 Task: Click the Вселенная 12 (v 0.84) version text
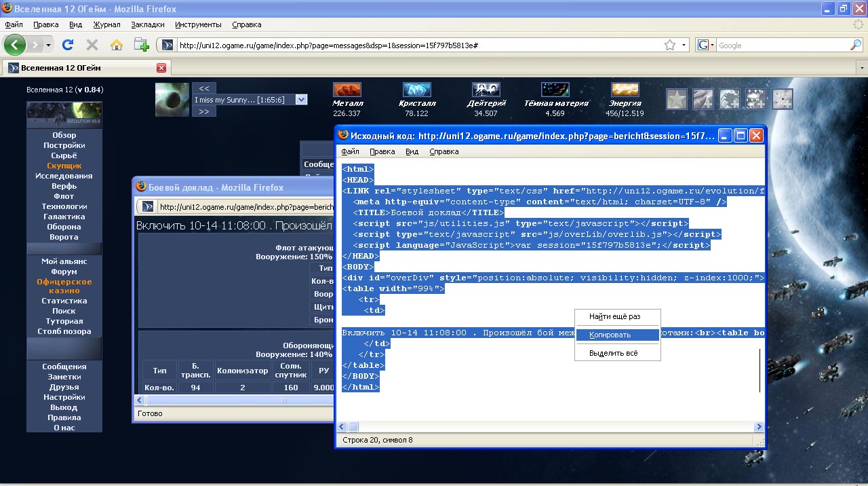[x=65, y=90]
